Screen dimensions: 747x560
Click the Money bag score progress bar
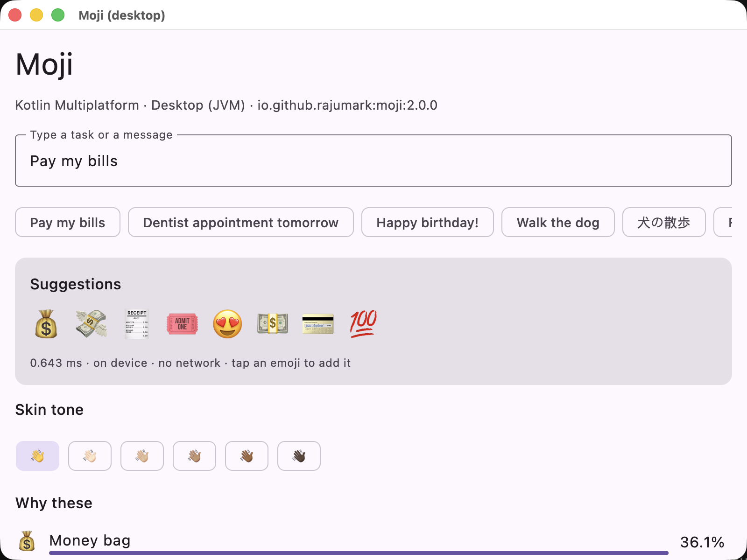tap(359, 553)
